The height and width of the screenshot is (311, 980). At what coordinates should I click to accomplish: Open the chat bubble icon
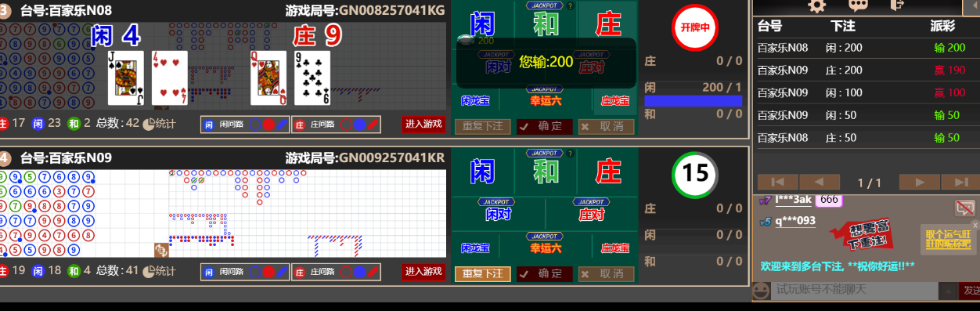(x=858, y=5)
